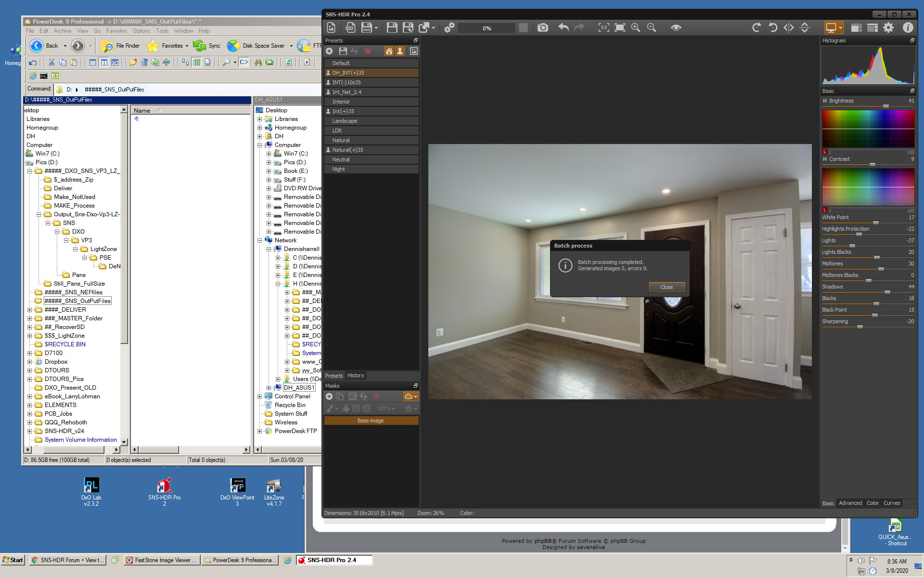This screenshot has height=578, width=924.
Task: Select the Night preset
Action: pos(371,169)
